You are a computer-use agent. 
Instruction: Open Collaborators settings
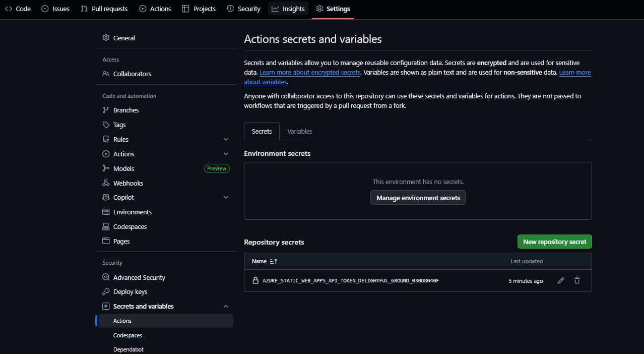tap(166, 74)
